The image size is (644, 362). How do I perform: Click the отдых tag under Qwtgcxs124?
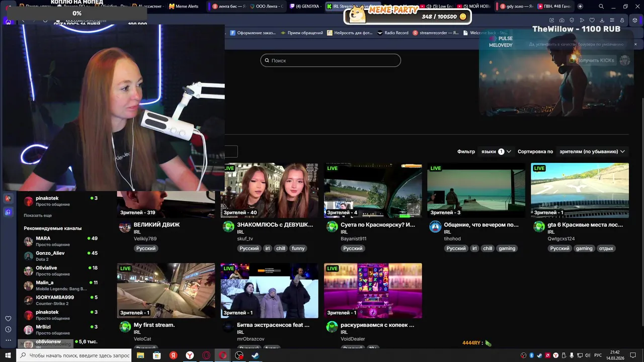(x=606, y=248)
